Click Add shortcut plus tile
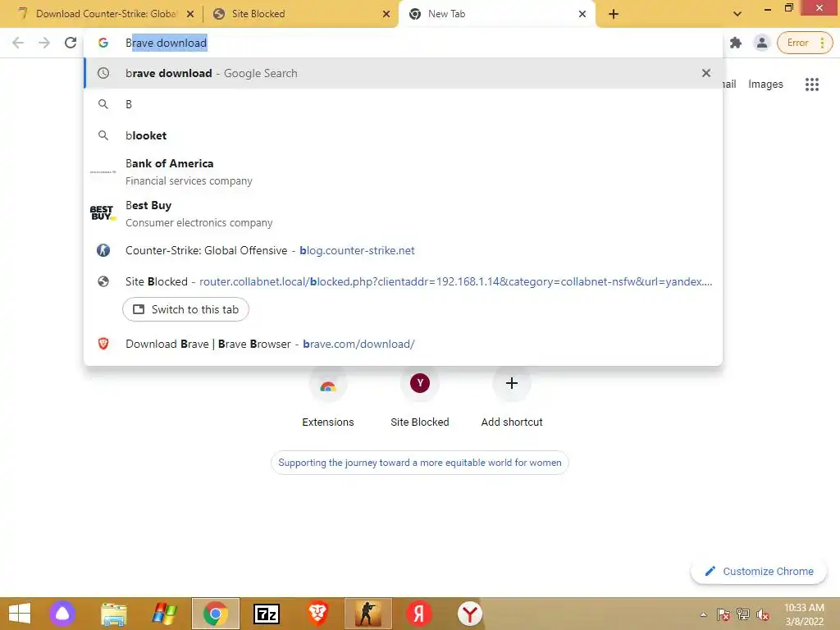 (x=512, y=397)
